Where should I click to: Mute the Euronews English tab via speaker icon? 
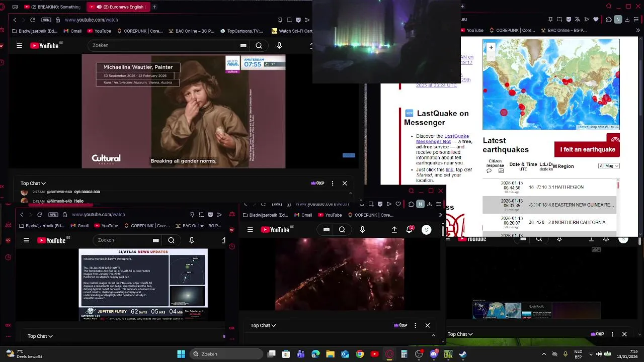pyautogui.click(x=99, y=7)
